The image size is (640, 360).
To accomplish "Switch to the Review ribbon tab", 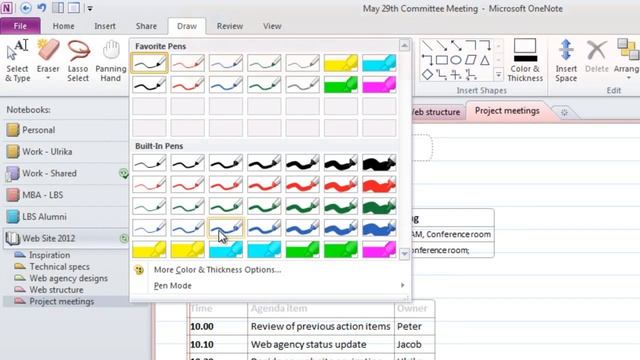I will (230, 26).
